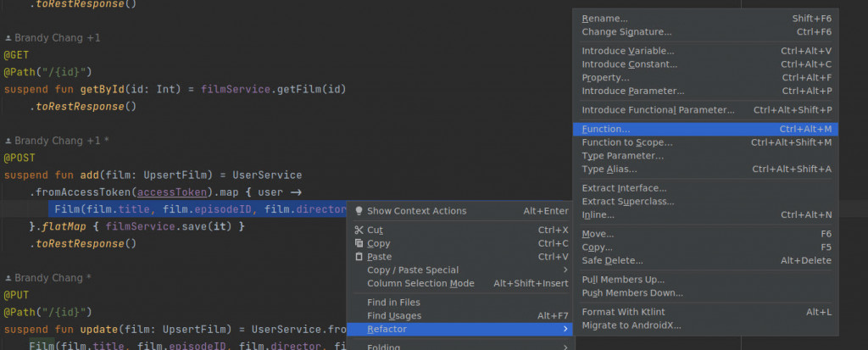Choose Rename... from the Refactor submenu
Viewport: 868px width, 350px height.
point(604,19)
